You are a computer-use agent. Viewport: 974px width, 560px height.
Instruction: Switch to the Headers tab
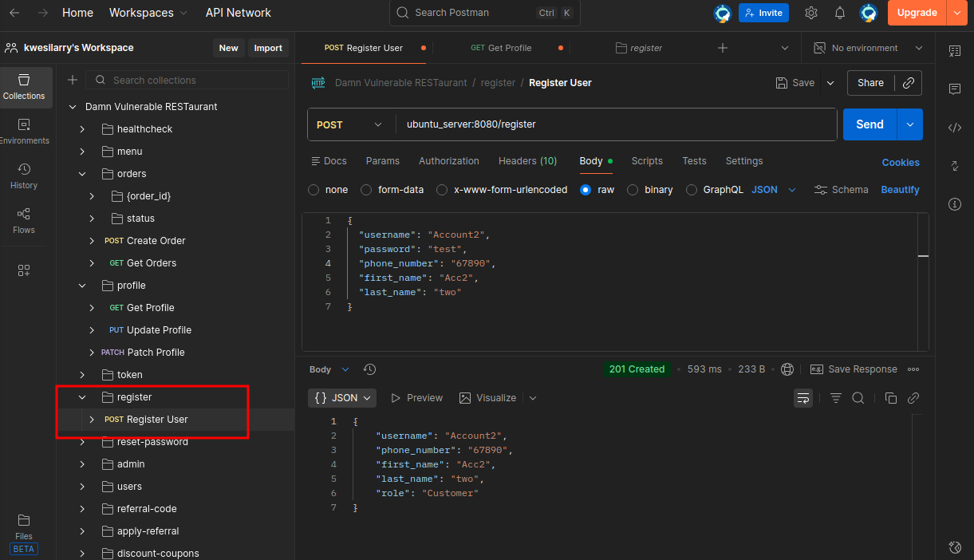[527, 161]
